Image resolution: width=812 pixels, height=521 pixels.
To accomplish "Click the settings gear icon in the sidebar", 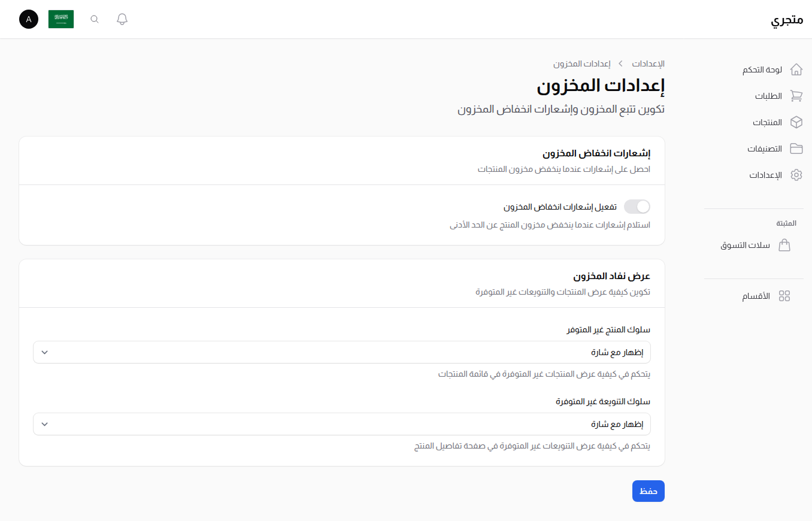I will 796,175.
